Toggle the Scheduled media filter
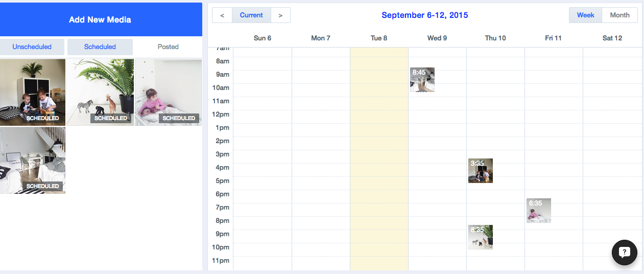Image resolution: width=644 pixels, height=274 pixels. point(100,47)
